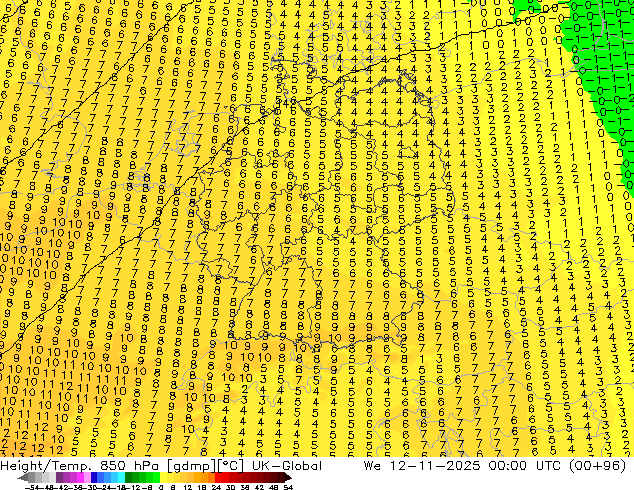Select the dark blue swatch in the color legend
634x490 pixels.
click(94, 477)
